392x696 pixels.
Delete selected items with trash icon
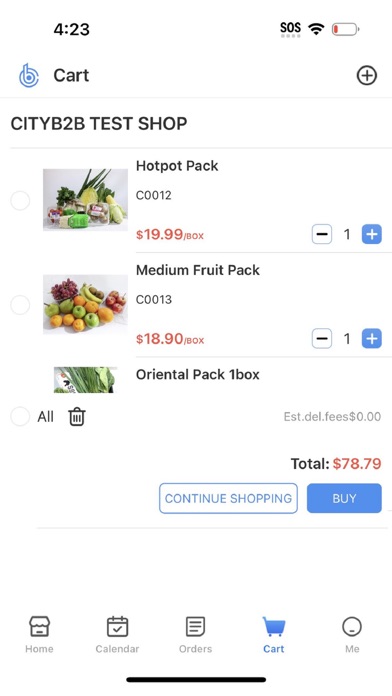pyautogui.click(x=77, y=417)
